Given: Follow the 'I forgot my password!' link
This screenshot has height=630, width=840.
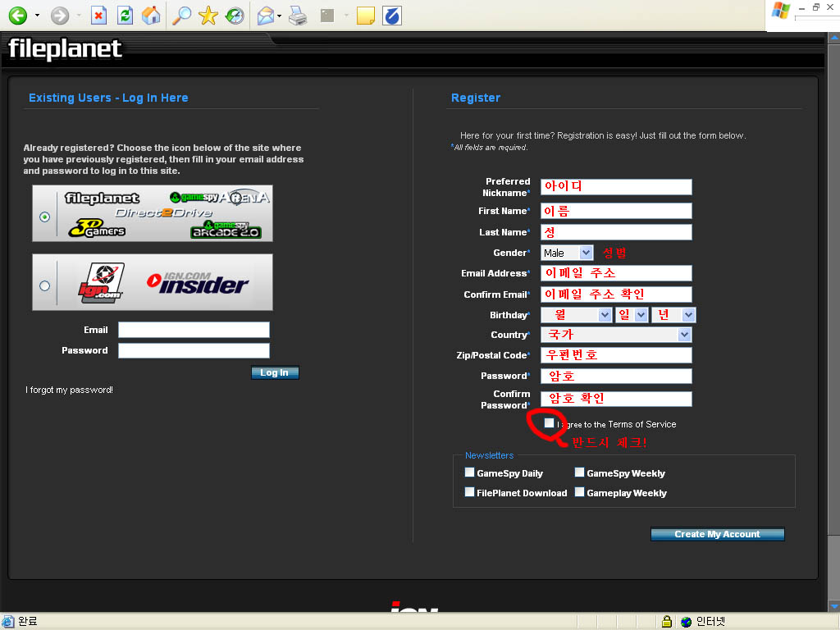Looking at the screenshot, I should click(70, 390).
